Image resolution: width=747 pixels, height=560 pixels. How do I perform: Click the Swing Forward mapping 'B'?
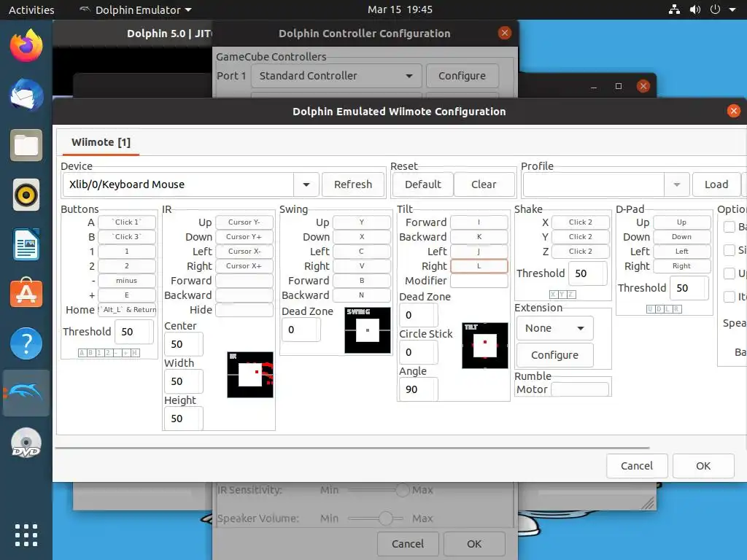click(362, 281)
